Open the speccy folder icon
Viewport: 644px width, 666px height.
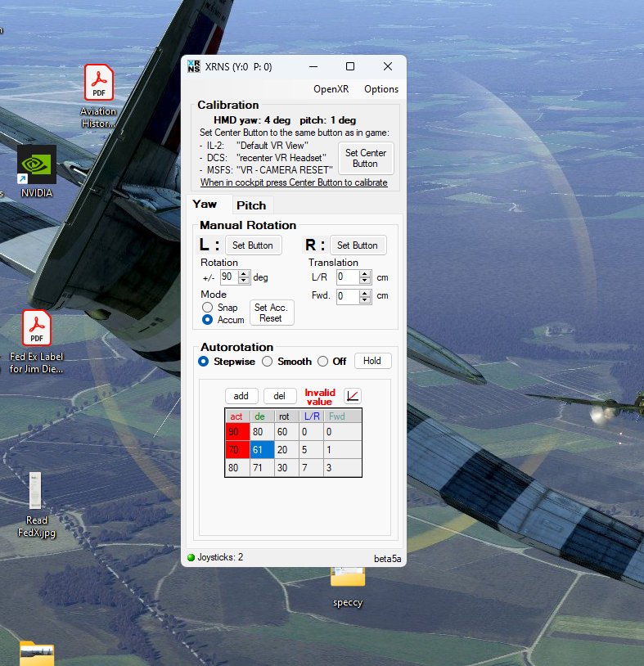[x=348, y=587]
